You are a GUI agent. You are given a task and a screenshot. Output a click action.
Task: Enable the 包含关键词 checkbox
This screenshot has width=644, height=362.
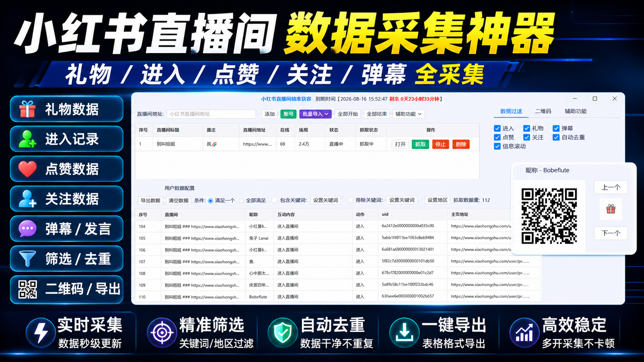275,200
